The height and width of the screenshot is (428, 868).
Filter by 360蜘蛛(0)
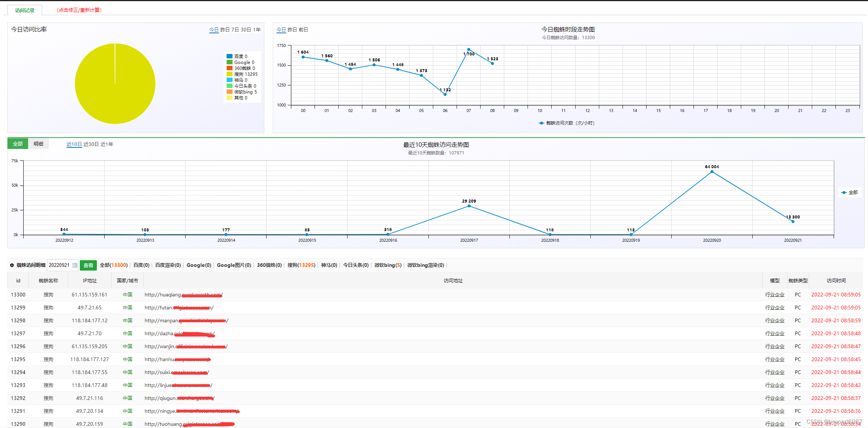269,265
